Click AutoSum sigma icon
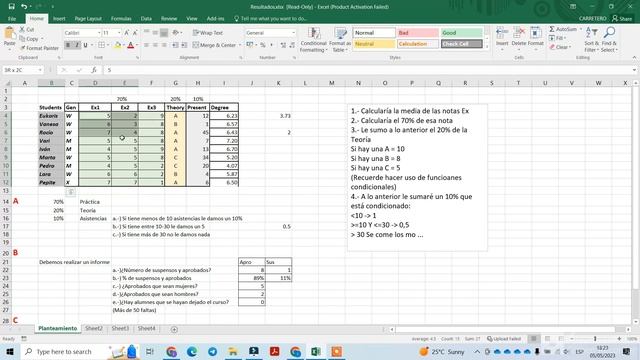The height and width of the screenshot is (360, 640). coord(552,29)
